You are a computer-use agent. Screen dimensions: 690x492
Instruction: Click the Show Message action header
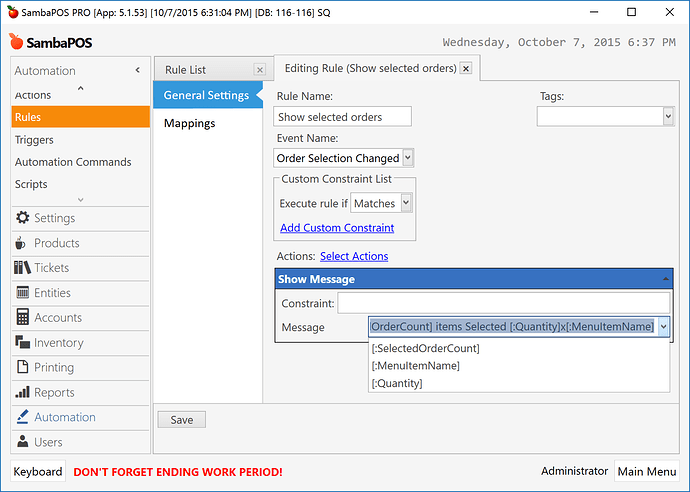[474, 279]
